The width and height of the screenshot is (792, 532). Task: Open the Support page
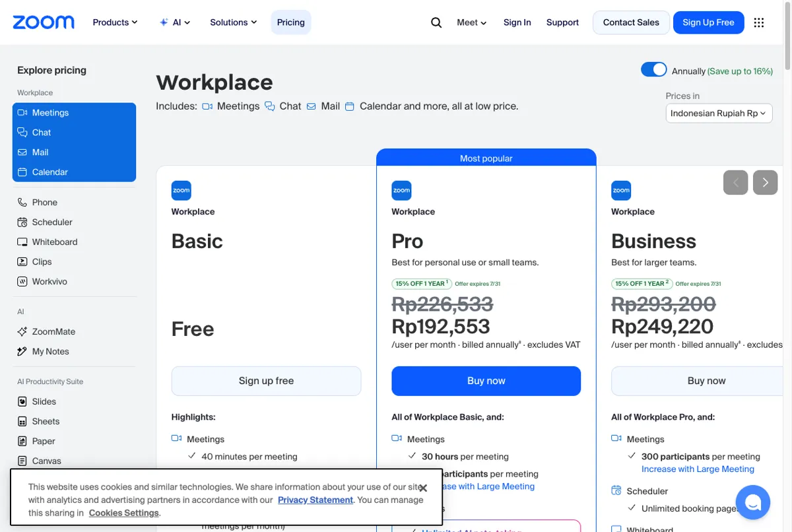coord(562,22)
